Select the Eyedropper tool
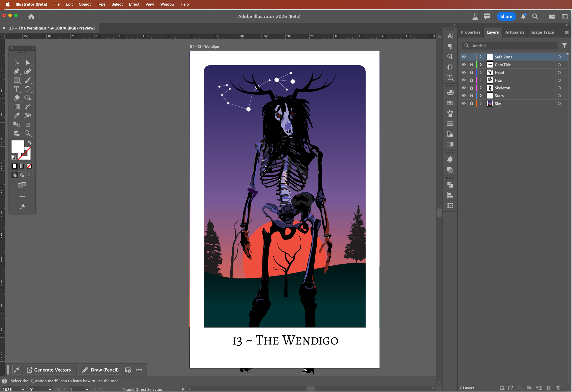Viewport: 572px width, 392px height. [17, 116]
